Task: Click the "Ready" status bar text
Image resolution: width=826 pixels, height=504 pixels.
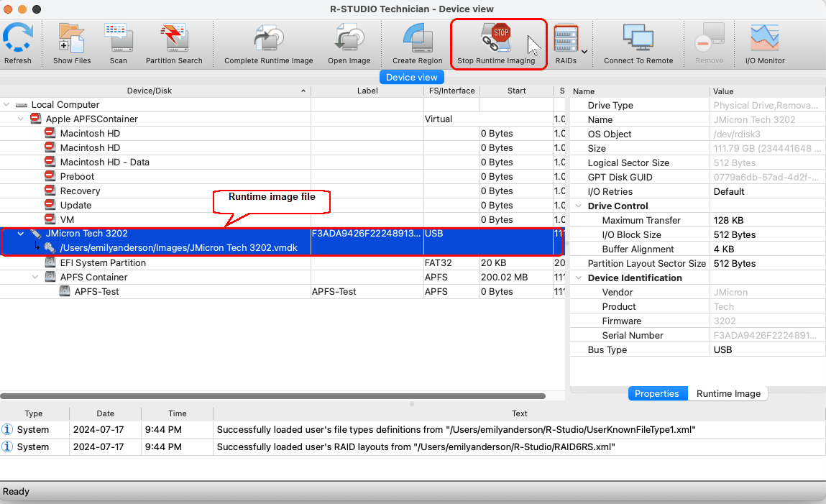Action: click(x=16, y=491)
